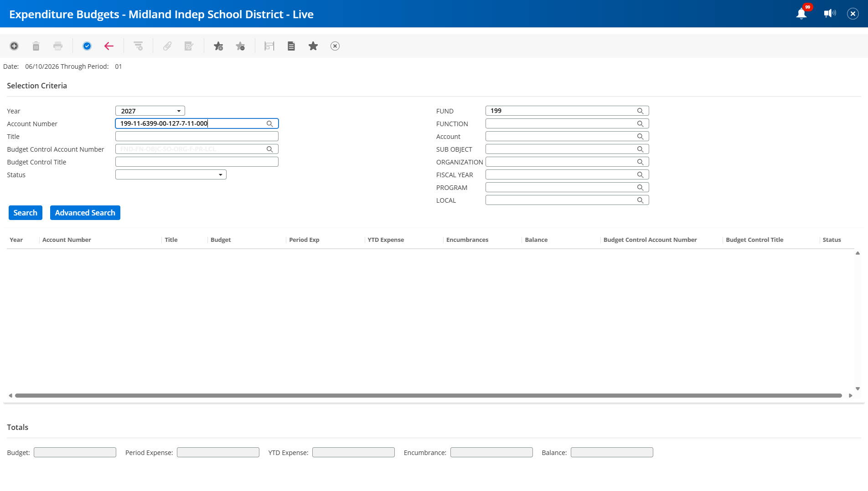This screenshot has width=868, height=491.
Task: Click the speaker sound icon
Action: coord(830,14)
